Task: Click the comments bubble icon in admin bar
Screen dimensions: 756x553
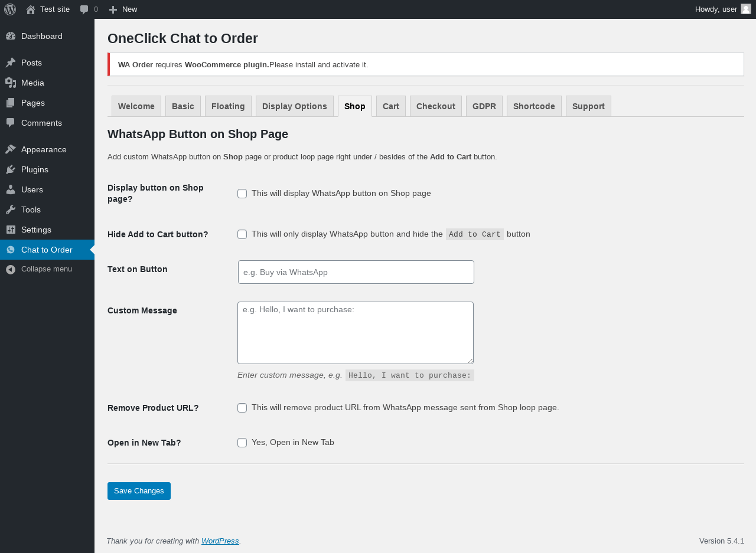Action: click(x=84, y=9)
